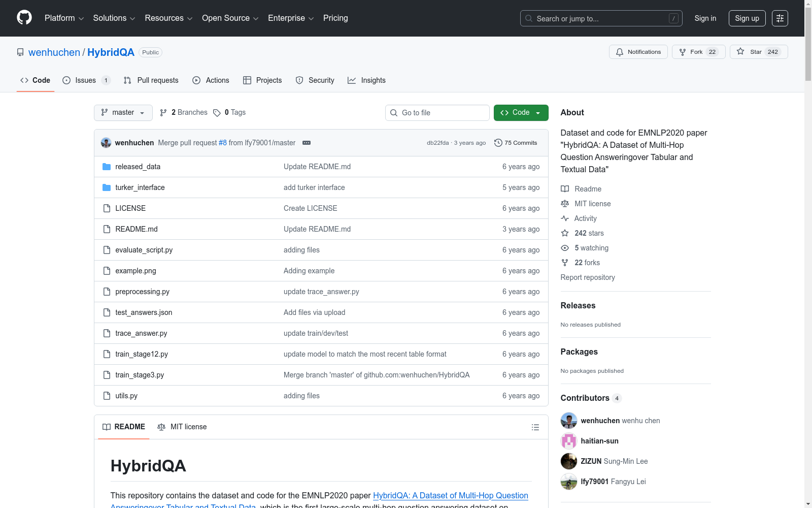Click the file icon beside LICENSE
Screen dimensions: 812x508
pyautogui.click(x=107, y=208)
